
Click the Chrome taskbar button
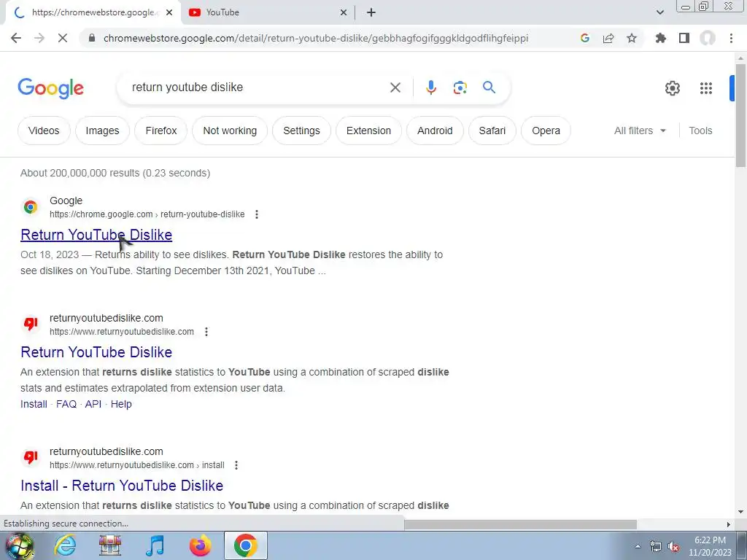tap(245, 545)
